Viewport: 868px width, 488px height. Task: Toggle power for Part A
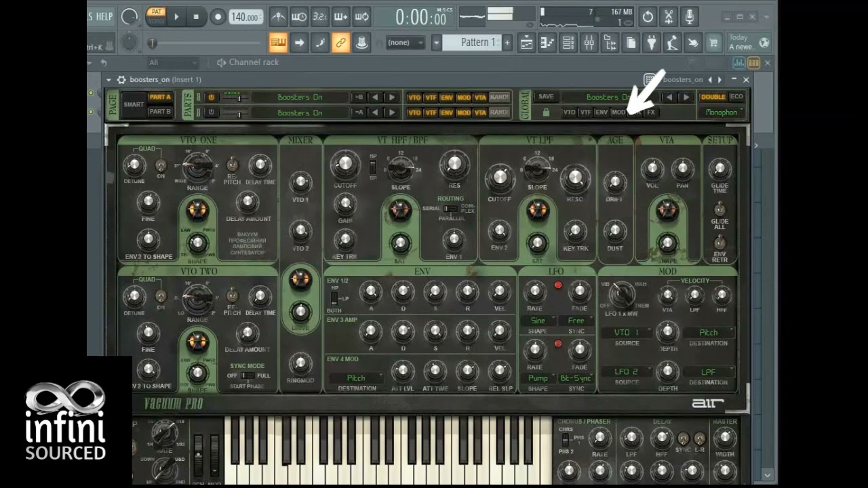pyautogui.click(x=211, y=98)
